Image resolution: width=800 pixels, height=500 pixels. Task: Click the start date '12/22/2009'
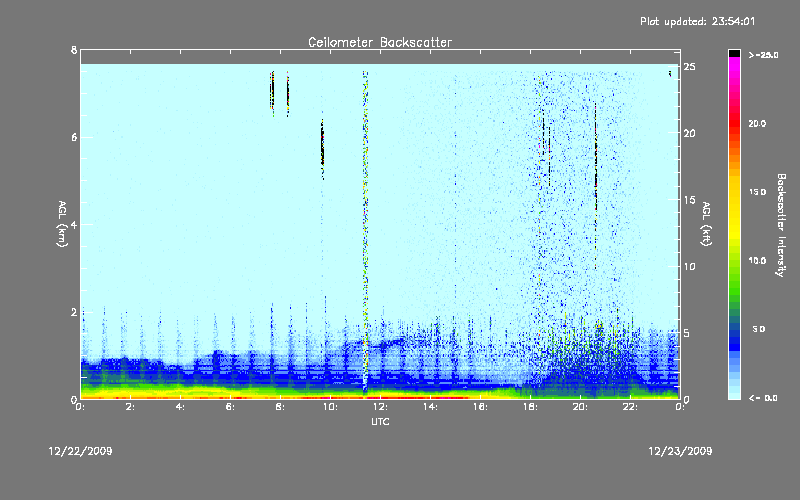point(80,451)
